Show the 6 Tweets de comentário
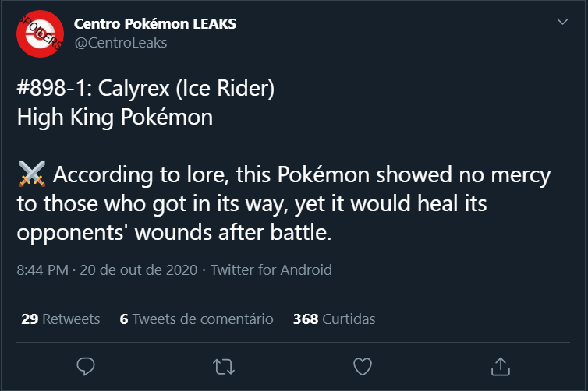The width and height of the screenshot is (588, 391). 197,319
